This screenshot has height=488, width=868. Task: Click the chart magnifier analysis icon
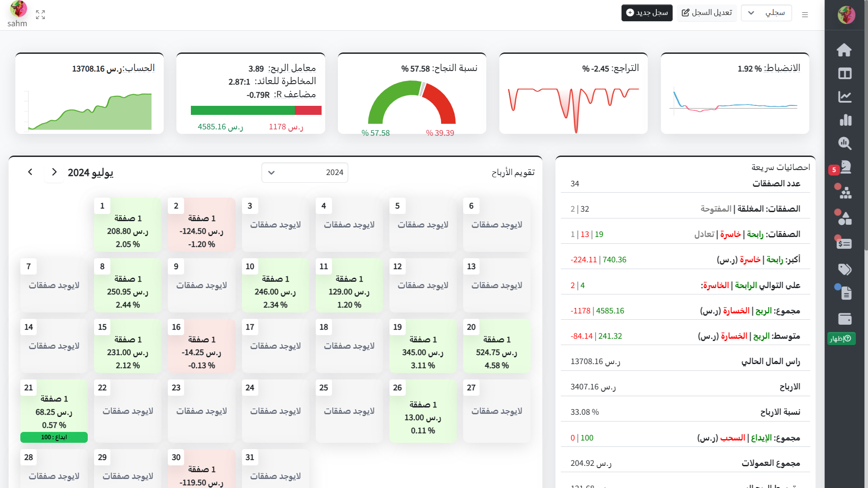[x=844, y=143]
